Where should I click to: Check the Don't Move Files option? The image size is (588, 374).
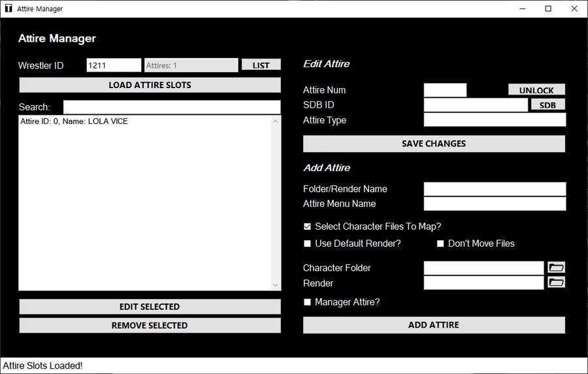440,243
